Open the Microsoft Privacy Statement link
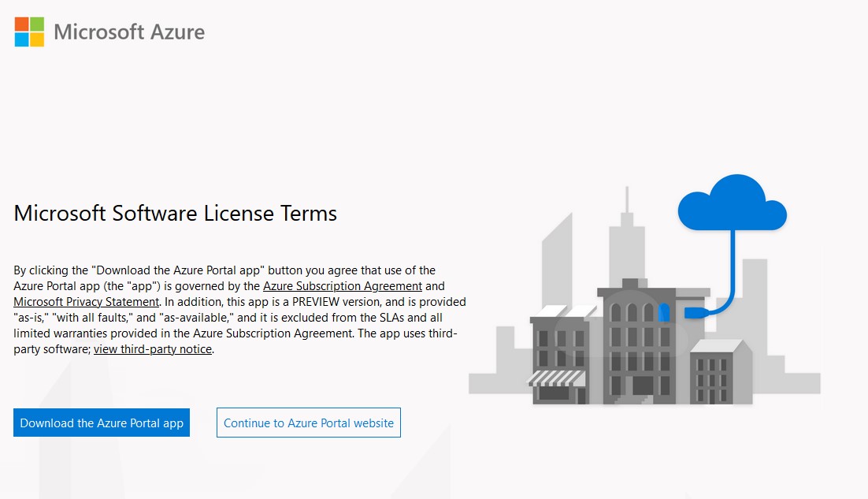Screen dimensions: 868x499 point(87,302)
